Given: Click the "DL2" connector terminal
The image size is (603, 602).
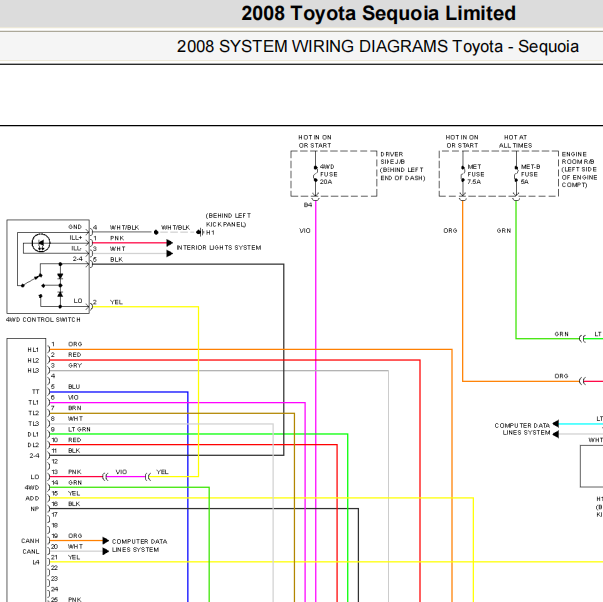Looking at the screenshot, I should click(33, 445).
